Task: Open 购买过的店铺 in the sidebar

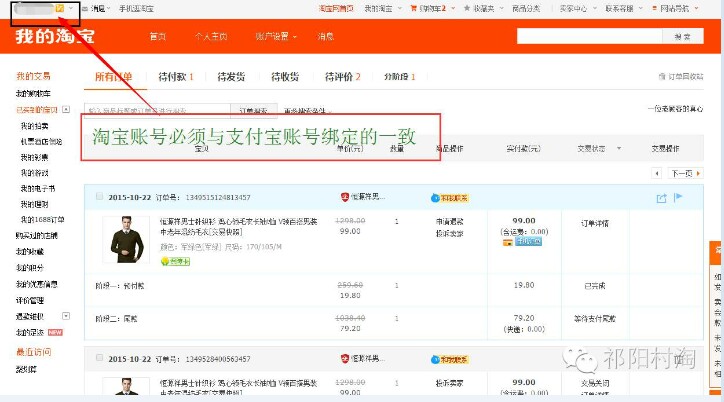Action: (37, 236)
